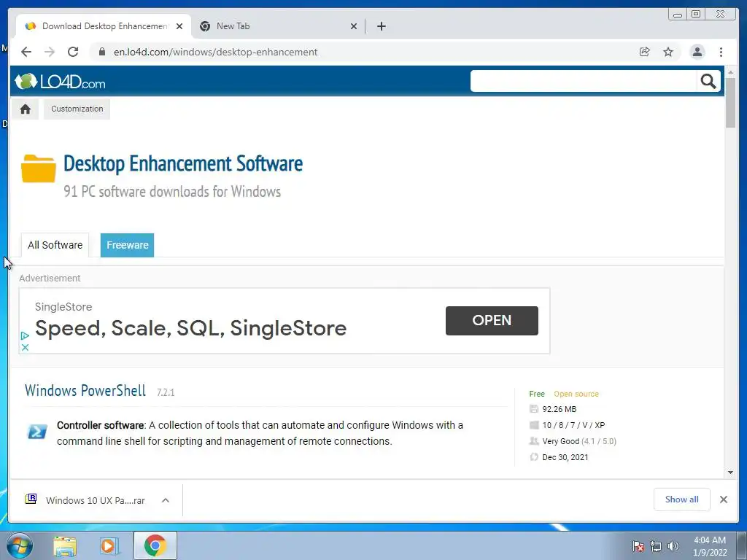Close the New Tab tab
Viewport: 747px width, 560px height.
click(x=354, y=26)
